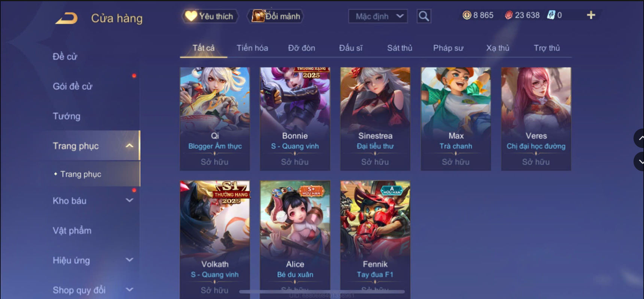Add currency with the plus icon

pos(591,15)
